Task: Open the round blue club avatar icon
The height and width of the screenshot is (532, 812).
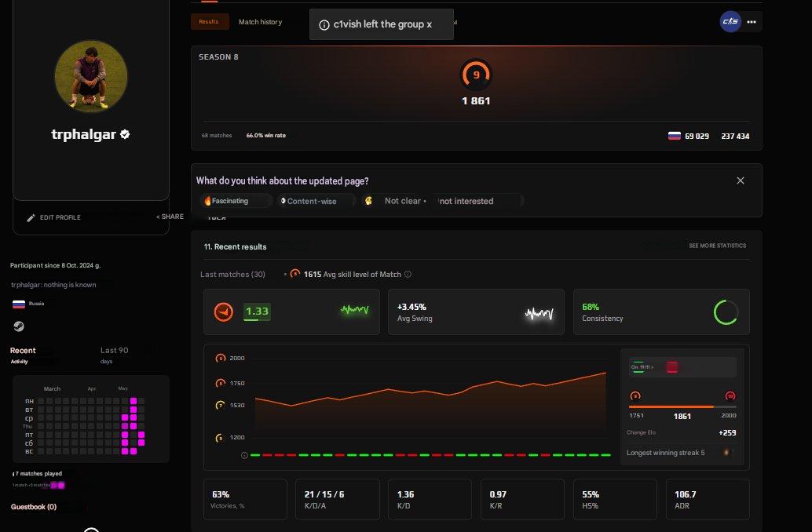Action: [730, 22]
